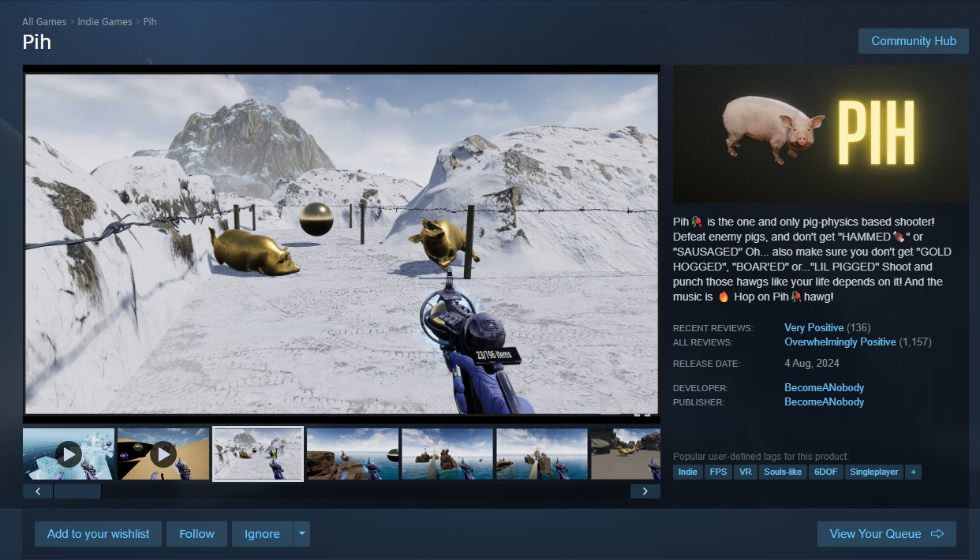The height and width of the screenshot is (560, 980).
Task: Click the 'Pih' page title
Action: (37, 42)
